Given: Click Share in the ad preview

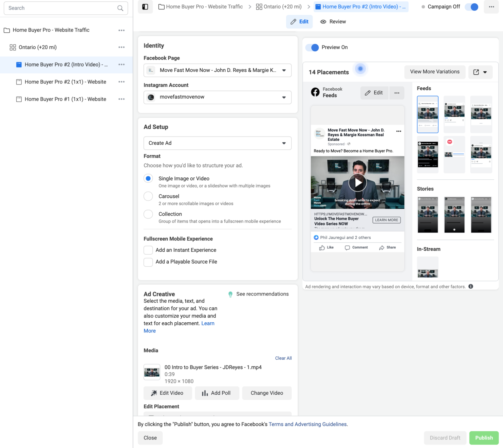Looking at the screenshot, I should coord(387,247).
